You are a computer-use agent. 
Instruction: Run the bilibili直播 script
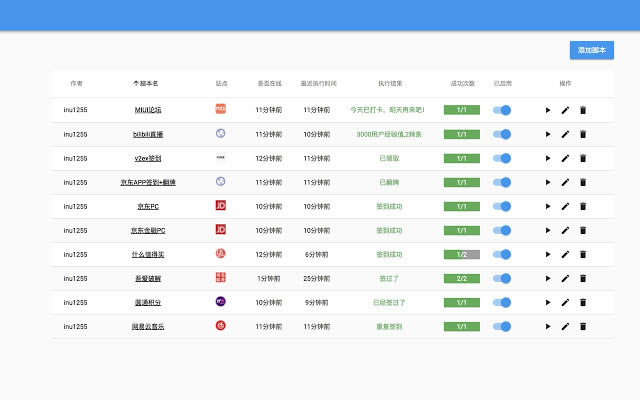[548, 134]
